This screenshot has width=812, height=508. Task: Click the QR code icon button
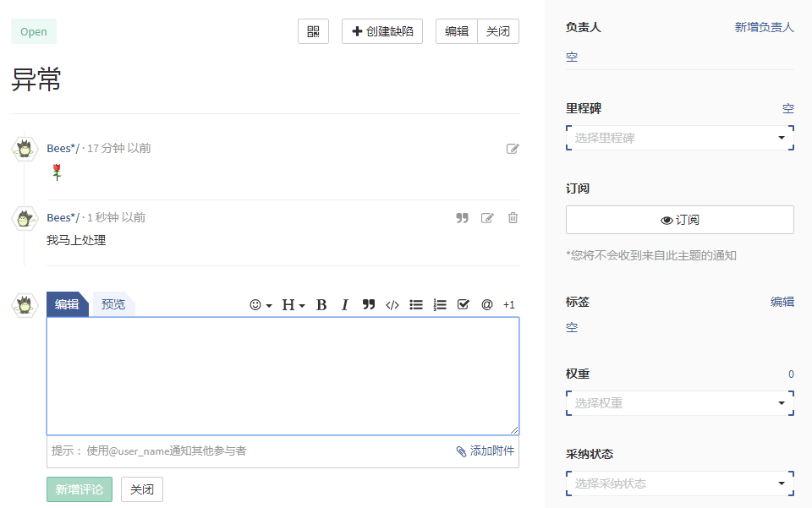click(x=313, y=31)
